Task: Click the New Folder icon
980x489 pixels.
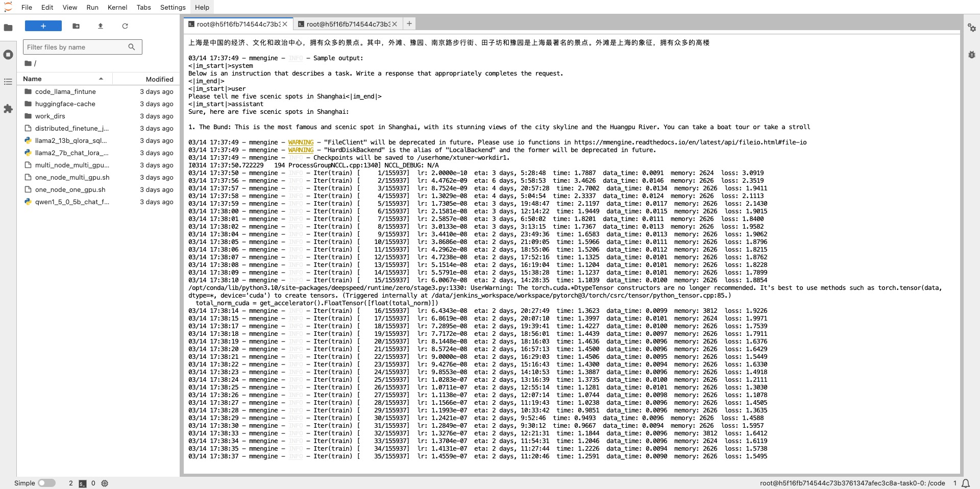Action: tap(76, 26)
